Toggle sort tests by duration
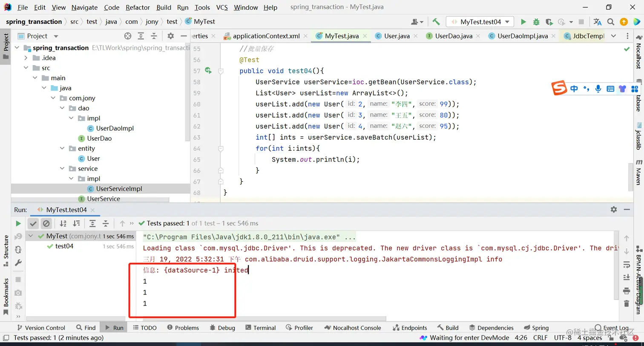644x346 pixels. [x=76, y=223]
